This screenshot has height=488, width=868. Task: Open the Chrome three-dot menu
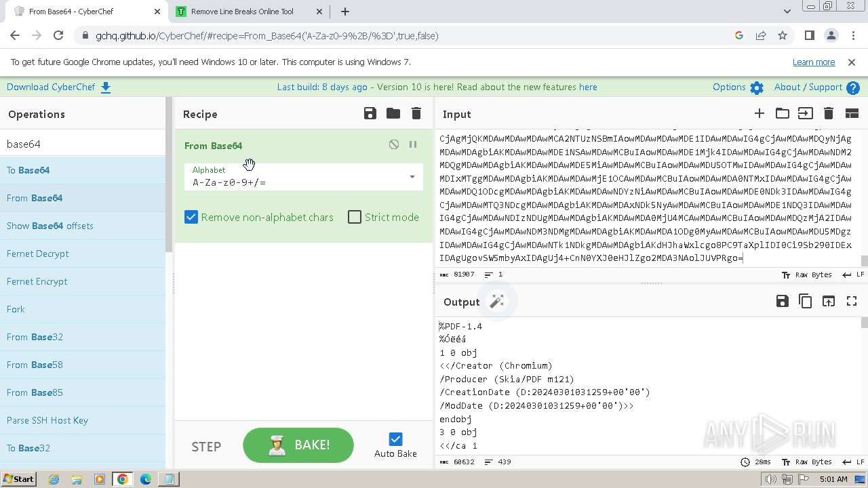[x=852, y=35]
